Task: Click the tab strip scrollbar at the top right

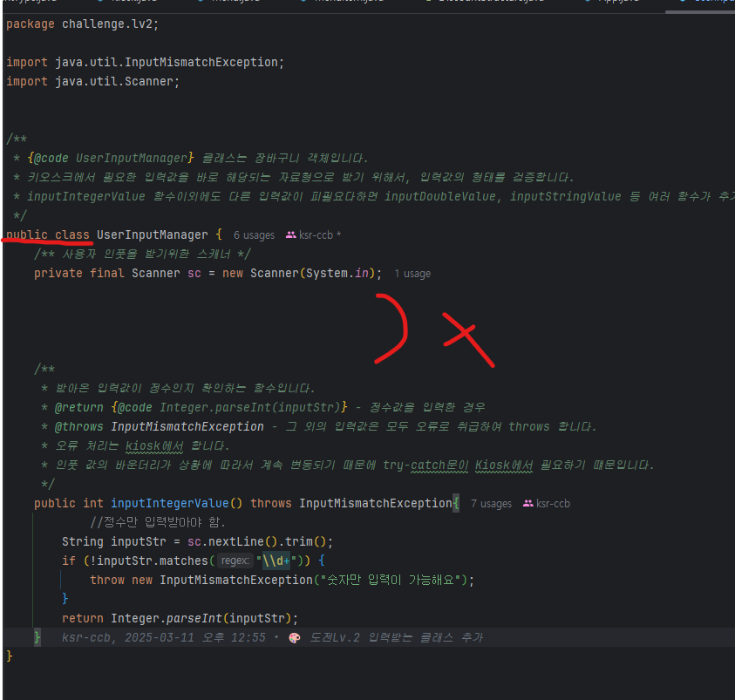Action: pyautogui.click(x=700, y=11)
